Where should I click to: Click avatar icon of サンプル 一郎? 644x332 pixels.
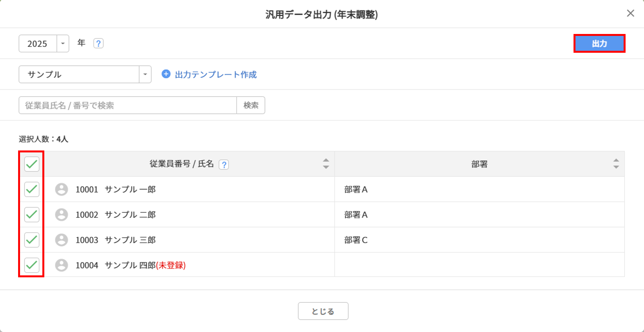[x=61, y=189]
